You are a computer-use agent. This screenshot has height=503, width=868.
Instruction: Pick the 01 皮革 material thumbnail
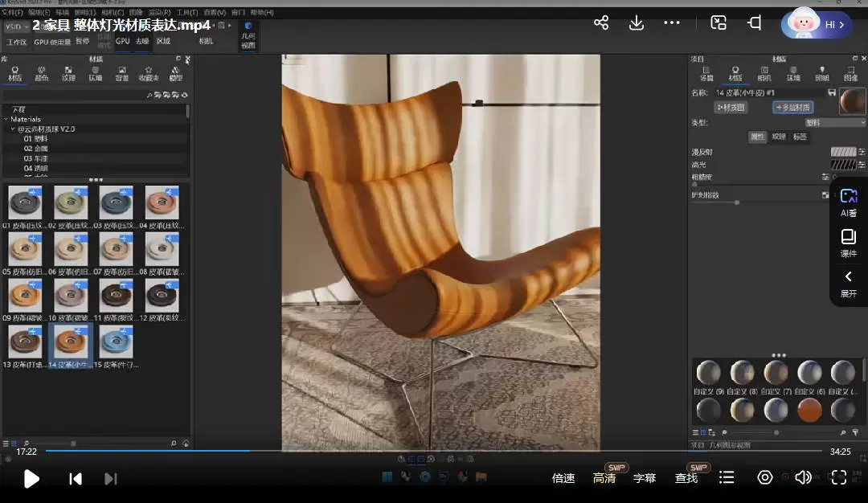point(25,202)
